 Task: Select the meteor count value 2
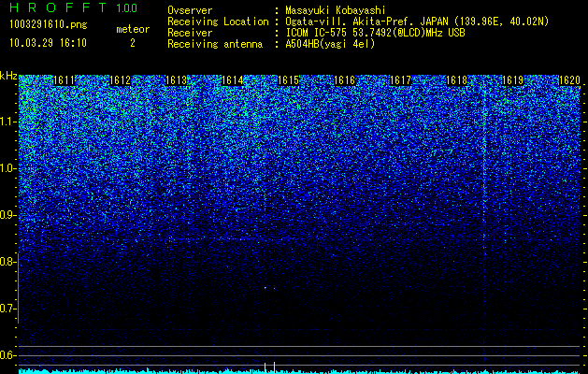[x=133, y=43]
